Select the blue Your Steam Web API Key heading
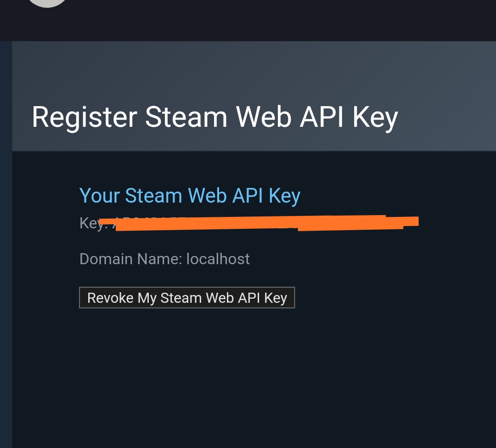The image size is (496, 448). click(190, 196)
